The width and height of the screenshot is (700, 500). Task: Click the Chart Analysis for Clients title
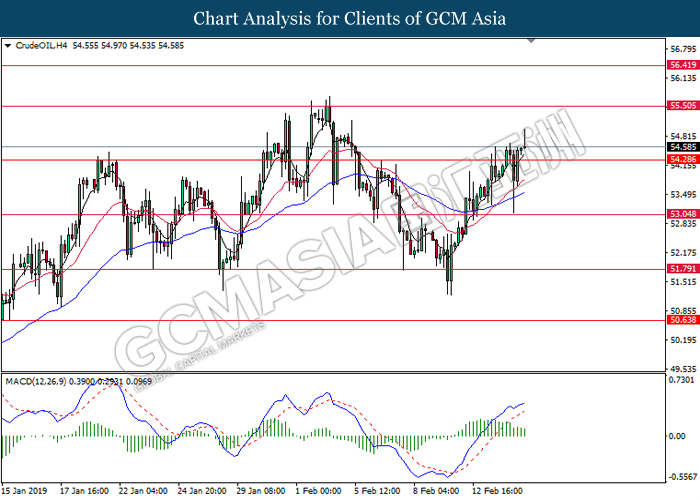click(x=350, y=18)
